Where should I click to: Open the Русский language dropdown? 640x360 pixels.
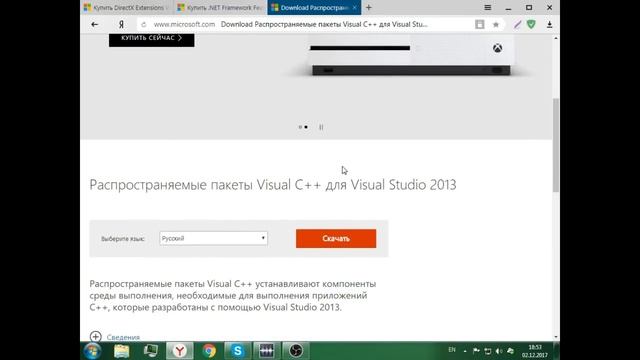(x=213, y=238)
